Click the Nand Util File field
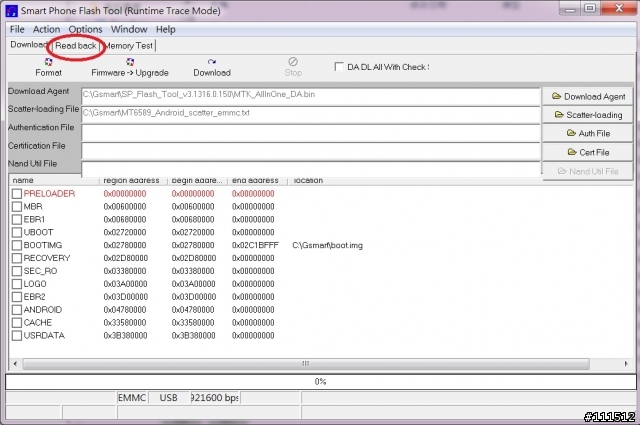Viewport: 640px width, 425px height. (311, 169)
